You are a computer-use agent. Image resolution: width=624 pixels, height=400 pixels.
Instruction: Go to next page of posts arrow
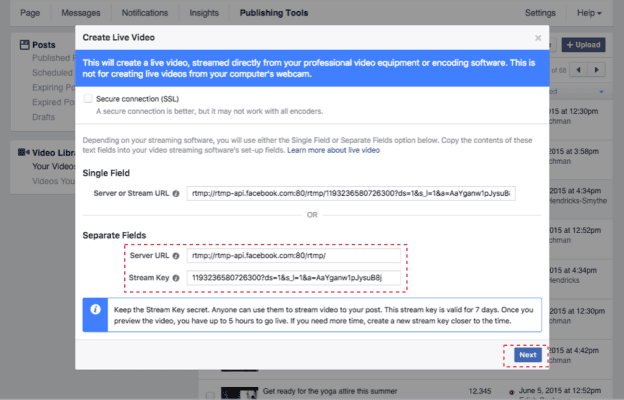(597, 70)
